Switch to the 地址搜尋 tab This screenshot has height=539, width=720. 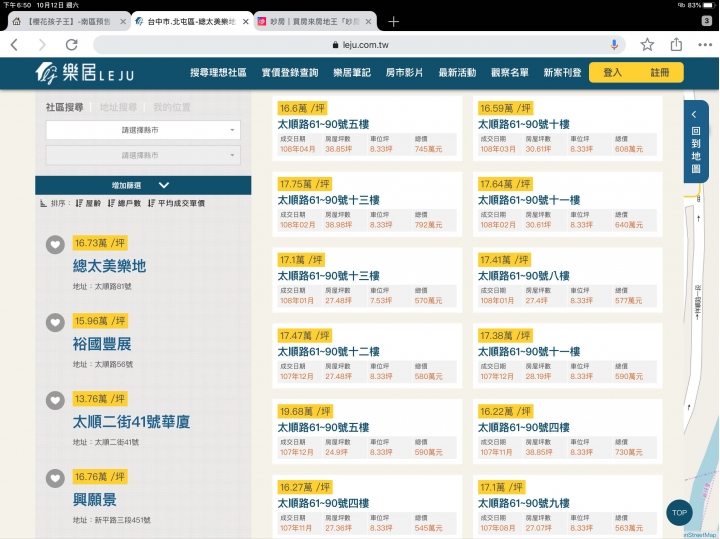tap(118, 107)
